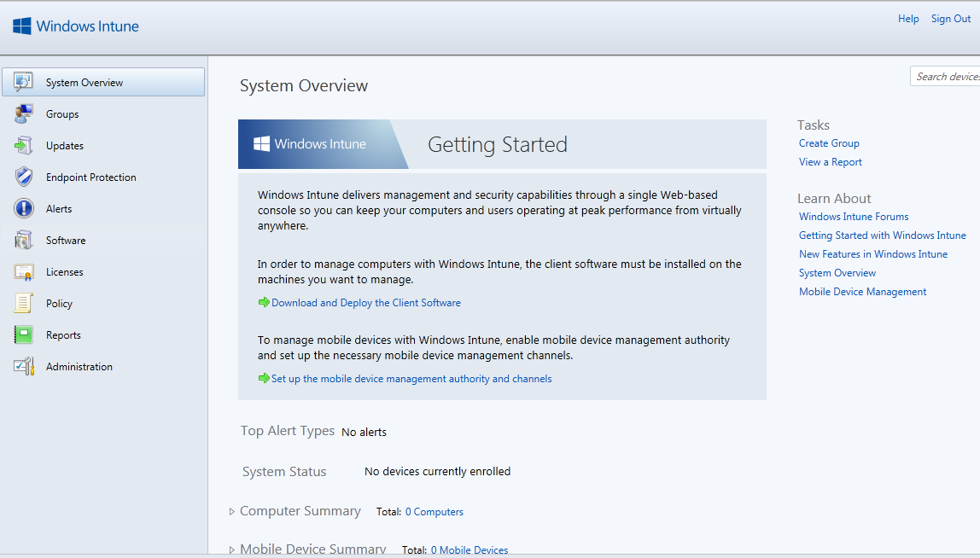Viewport: 980px width, 558px height.
Task: Click the Software icon in sidebar
Action: (x=24, y=241)
